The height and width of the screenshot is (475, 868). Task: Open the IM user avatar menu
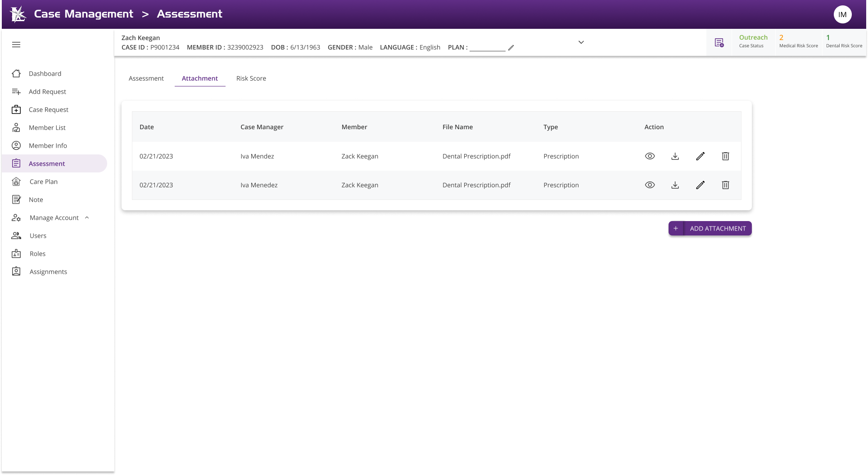click(x=842, y=14)
